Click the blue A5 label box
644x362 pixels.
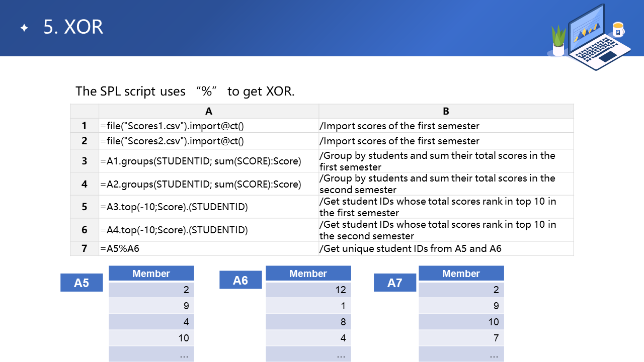click(82, 283)
